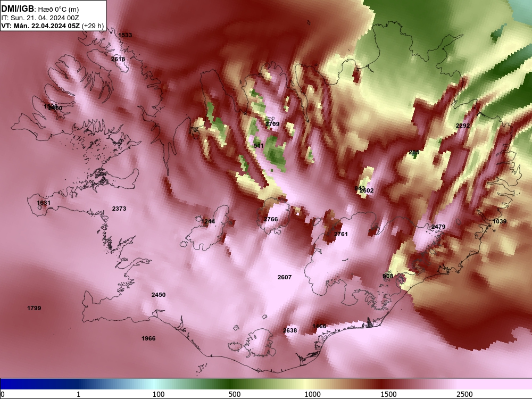Click the legend label 2500
Image resolution: width=532 pixels, height=399 pixels.
[x=464, y=394]
